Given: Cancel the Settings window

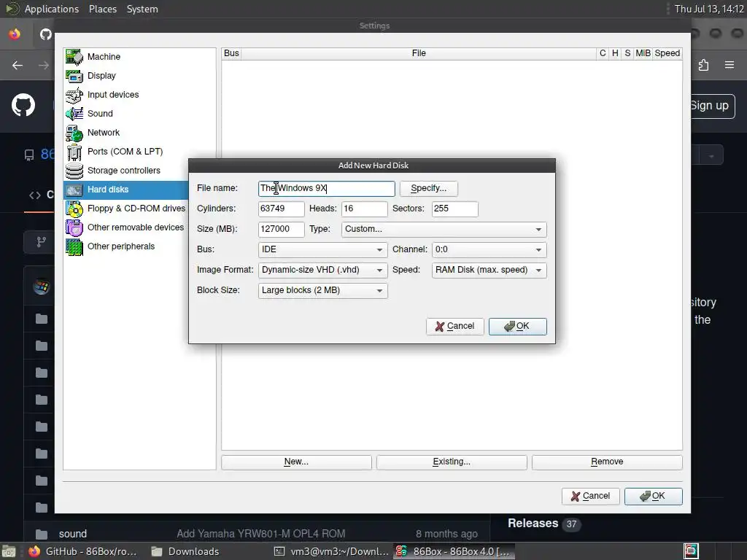Looking at the screenshot, I should click(x=590, y=496).
